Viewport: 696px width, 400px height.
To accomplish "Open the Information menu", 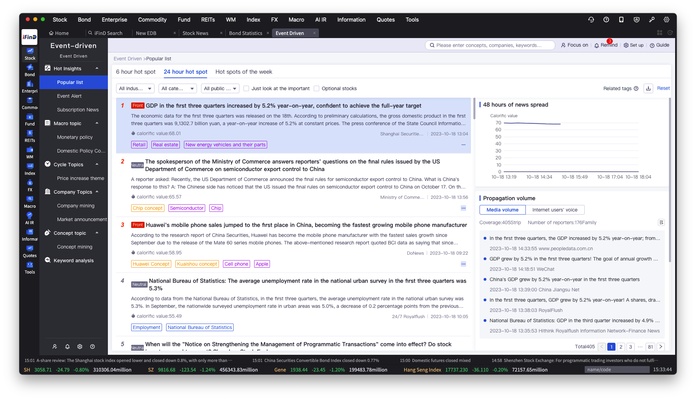I will pyautogui.click(x=351, y=20).
